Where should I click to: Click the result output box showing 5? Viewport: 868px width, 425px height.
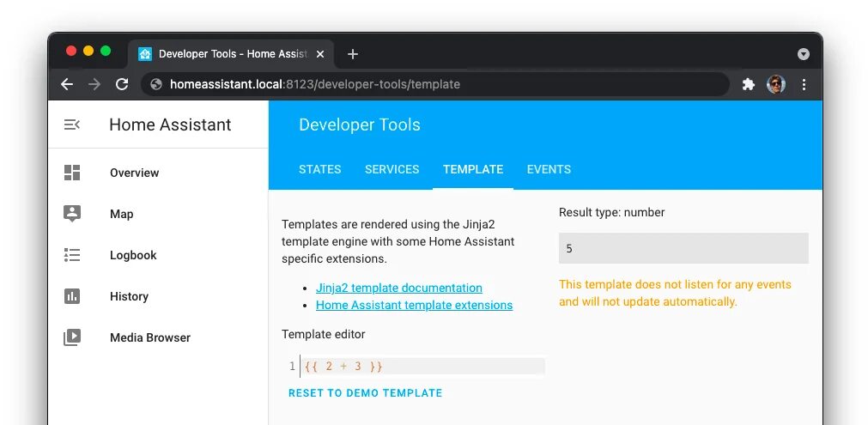click(683, 248)
